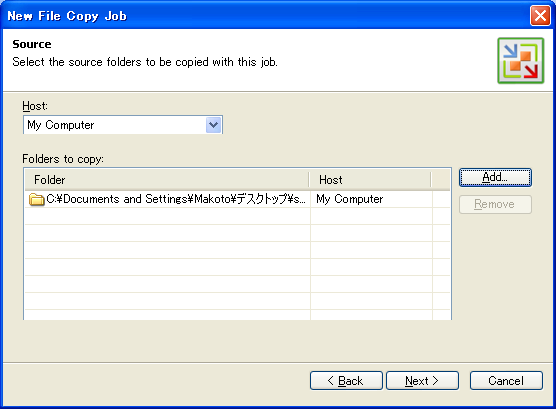
Task: Open the Host dropdown arrow
Action: (x=213, y=125)
